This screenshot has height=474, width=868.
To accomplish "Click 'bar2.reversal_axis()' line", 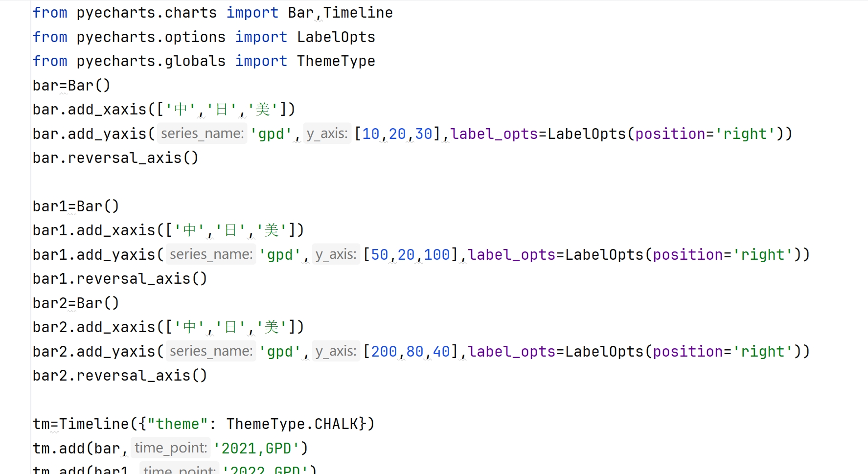I will (x=120, y=376).
